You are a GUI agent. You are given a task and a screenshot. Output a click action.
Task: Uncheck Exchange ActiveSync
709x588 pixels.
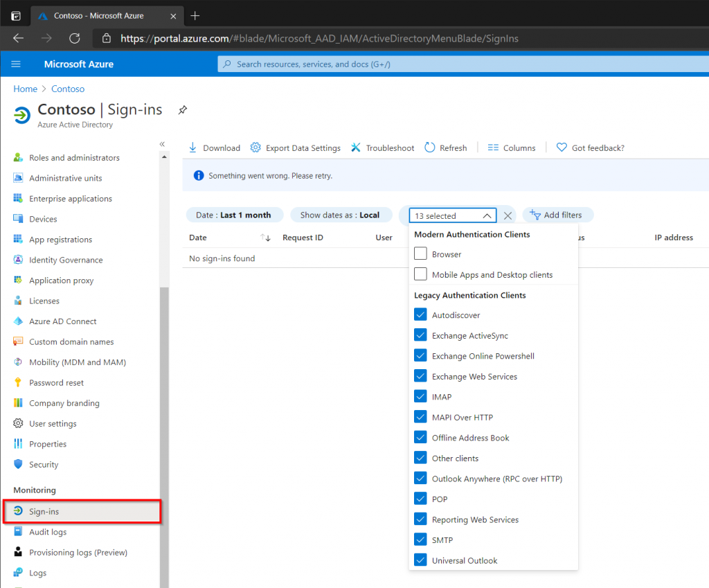tap(420, 335)
